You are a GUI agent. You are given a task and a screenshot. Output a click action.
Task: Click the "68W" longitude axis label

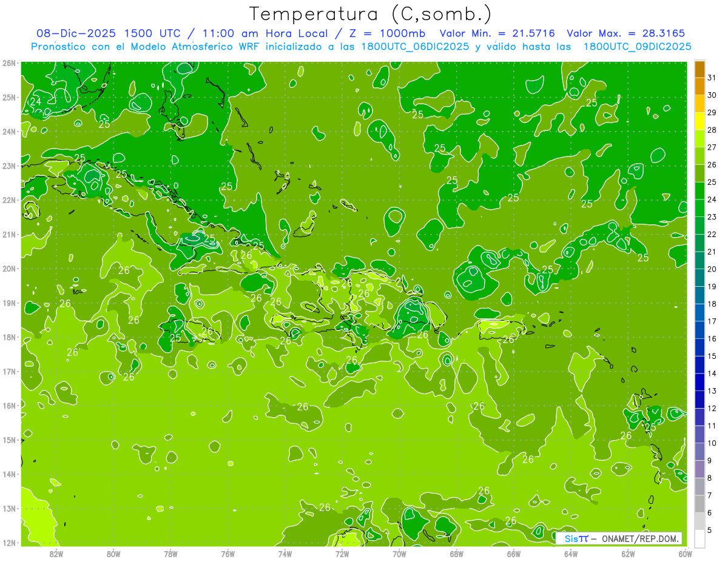(456, 554)
